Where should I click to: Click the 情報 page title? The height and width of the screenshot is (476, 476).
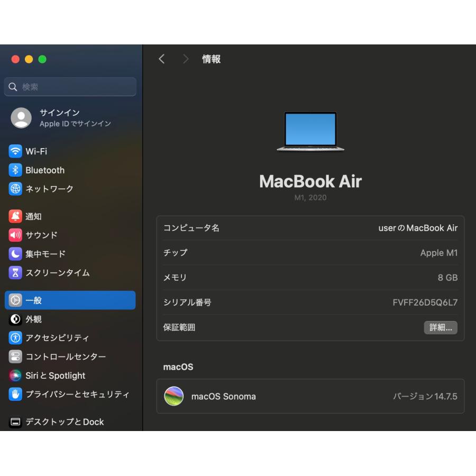click(x=211, y=59)
